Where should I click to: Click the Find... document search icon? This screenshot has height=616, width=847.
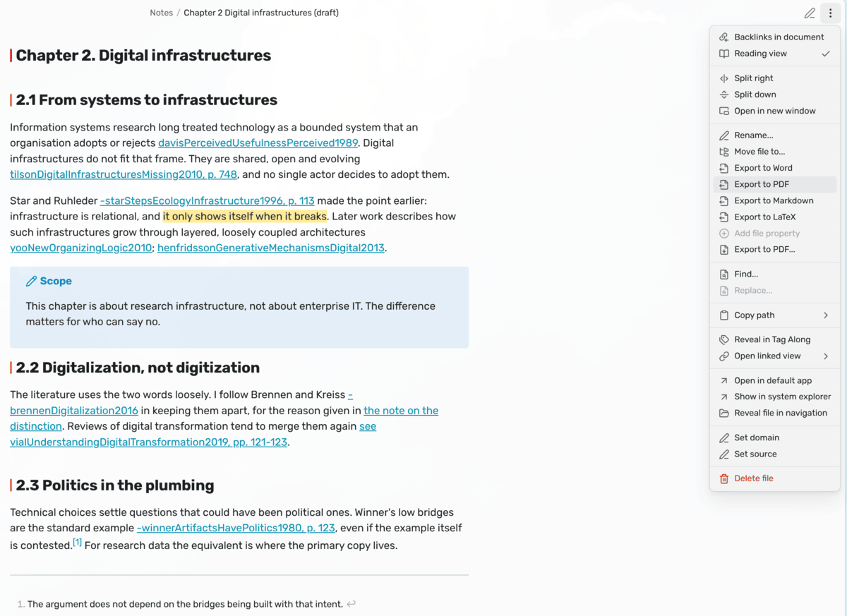pos(723,274)
